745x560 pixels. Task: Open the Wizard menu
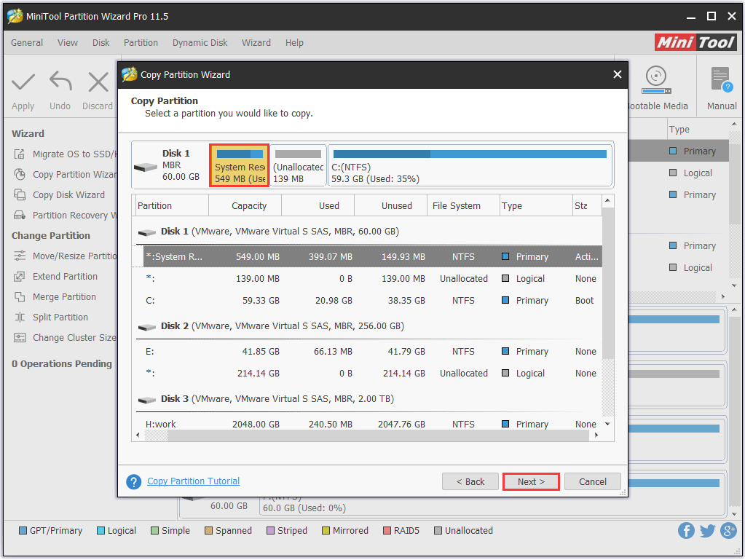(256, 43)
